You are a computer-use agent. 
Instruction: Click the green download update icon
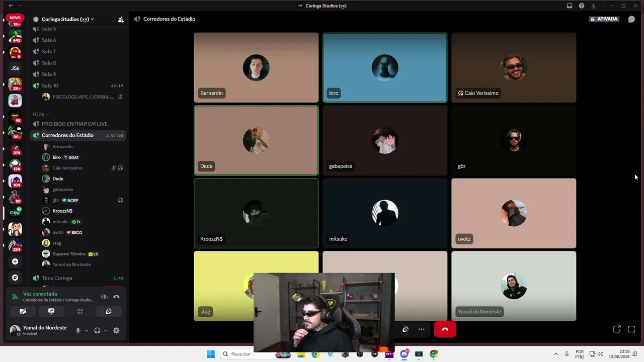point(594,6)
